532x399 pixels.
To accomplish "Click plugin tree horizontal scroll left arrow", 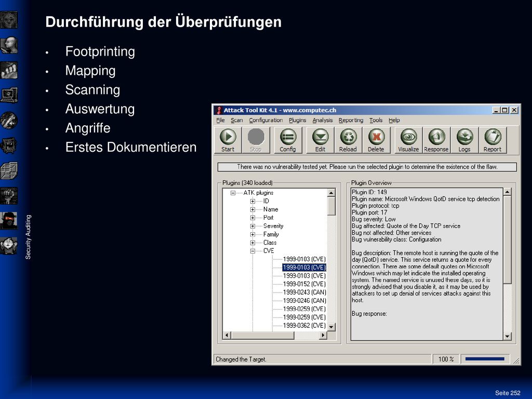I will tap(227, 335).
